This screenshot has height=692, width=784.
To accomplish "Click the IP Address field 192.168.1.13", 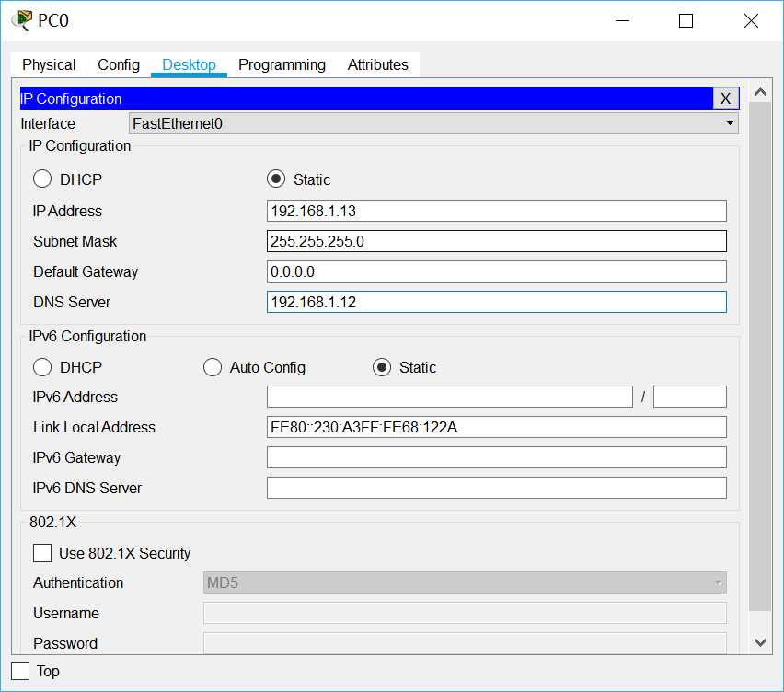I will point(497,211).
